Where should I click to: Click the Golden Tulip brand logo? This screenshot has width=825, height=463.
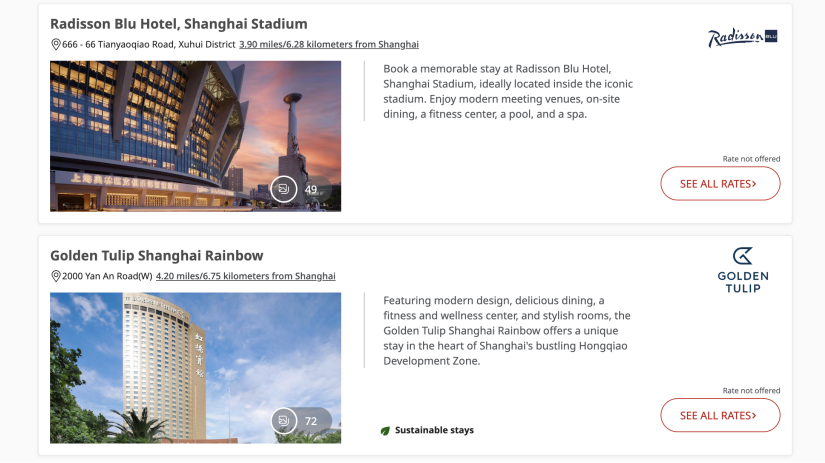(x=742, y=270)
